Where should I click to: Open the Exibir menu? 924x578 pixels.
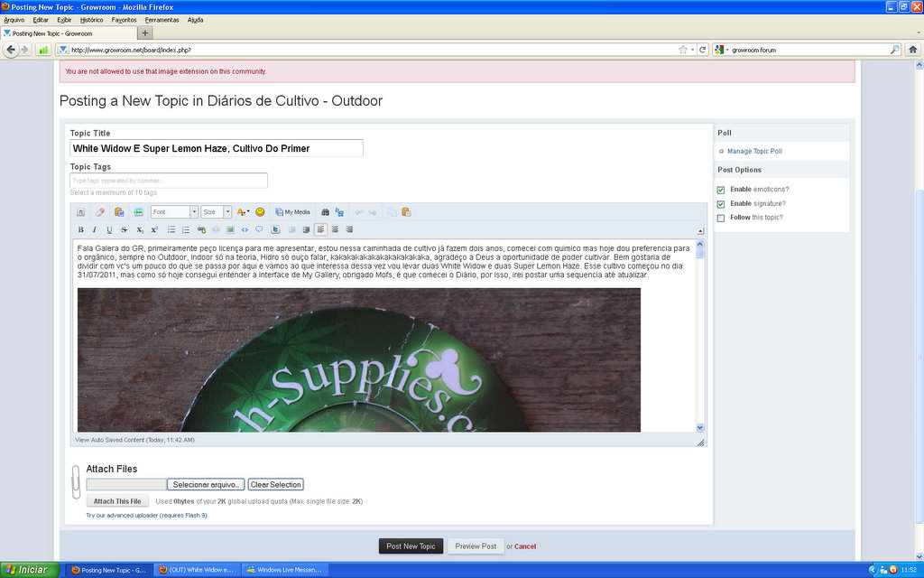tap(64, 20)
